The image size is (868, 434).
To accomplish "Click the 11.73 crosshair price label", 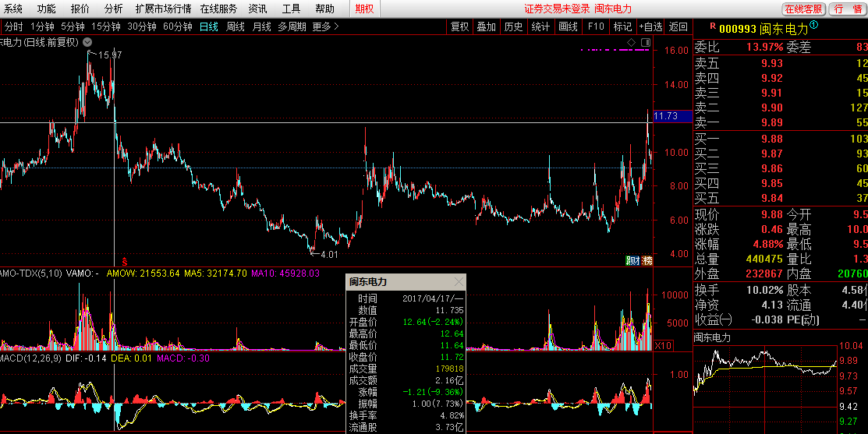I will (x=672, y=116).
